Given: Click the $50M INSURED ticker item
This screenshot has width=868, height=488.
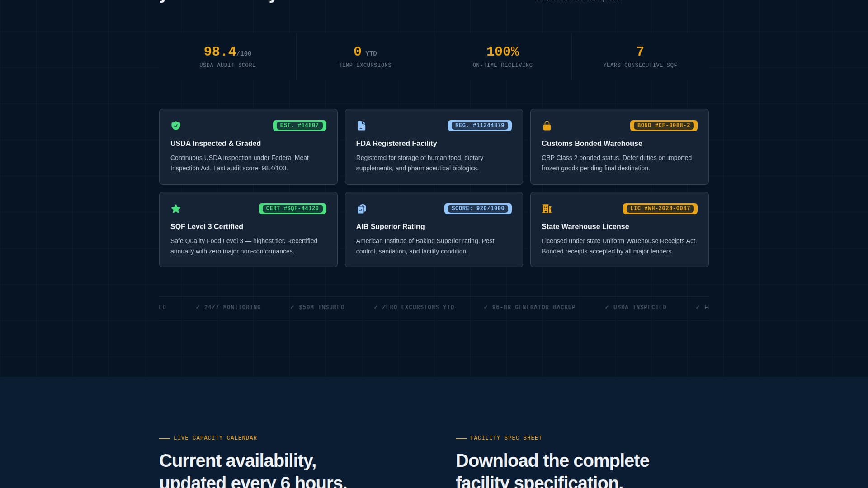Looking at the screenshot, I should 317,307.
